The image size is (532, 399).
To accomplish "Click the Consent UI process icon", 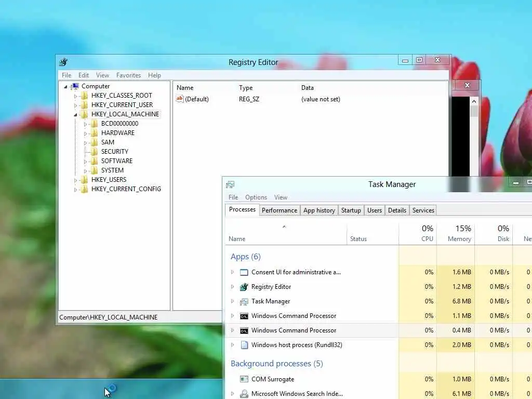I will pyautogui.click(x=244, y=272).
